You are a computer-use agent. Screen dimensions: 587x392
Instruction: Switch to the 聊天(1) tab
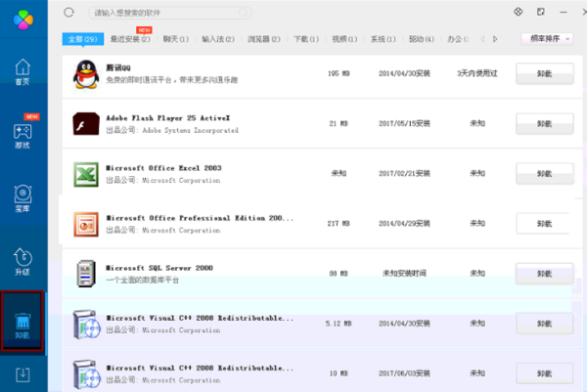pyautogui.click(x=176, y=39)
